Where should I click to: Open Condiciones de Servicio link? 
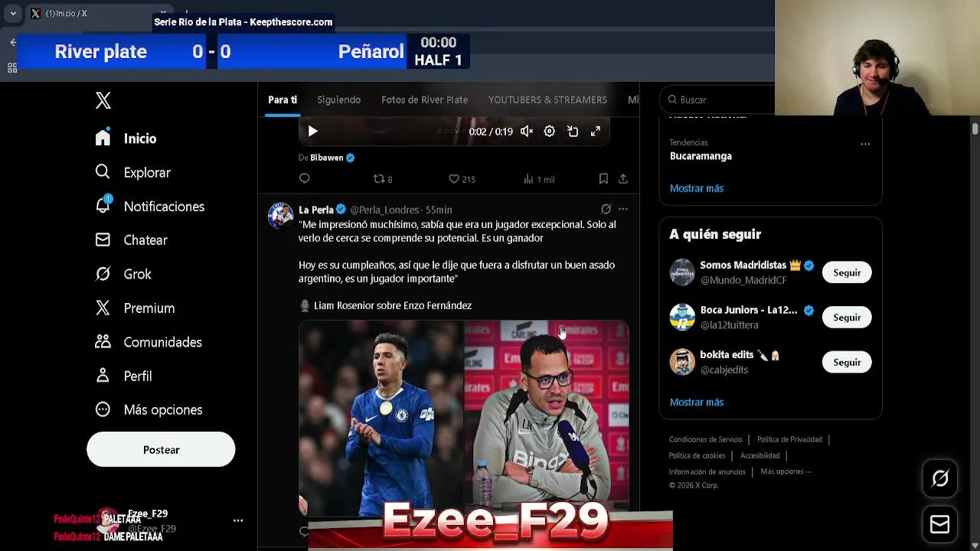click(x=705, y=439)
